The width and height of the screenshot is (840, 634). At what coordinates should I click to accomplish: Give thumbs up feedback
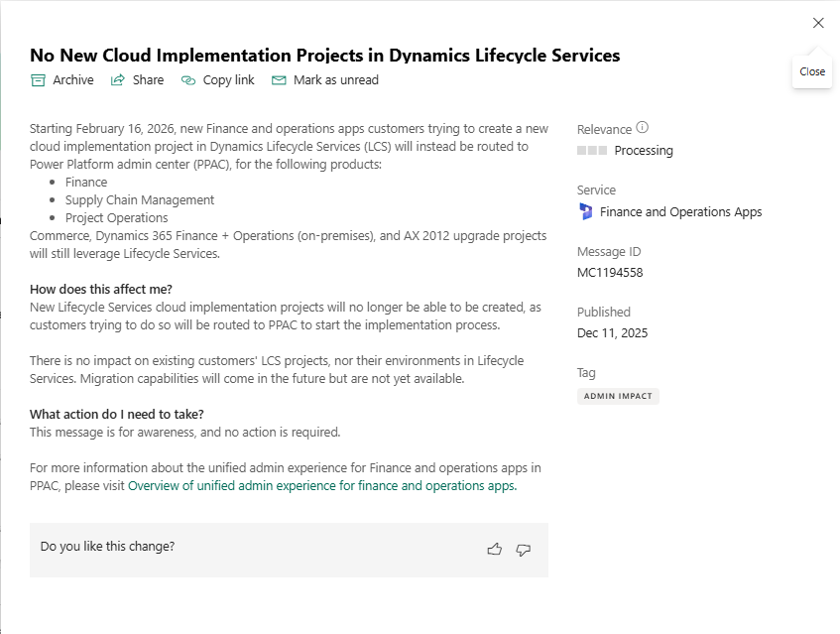495,550
